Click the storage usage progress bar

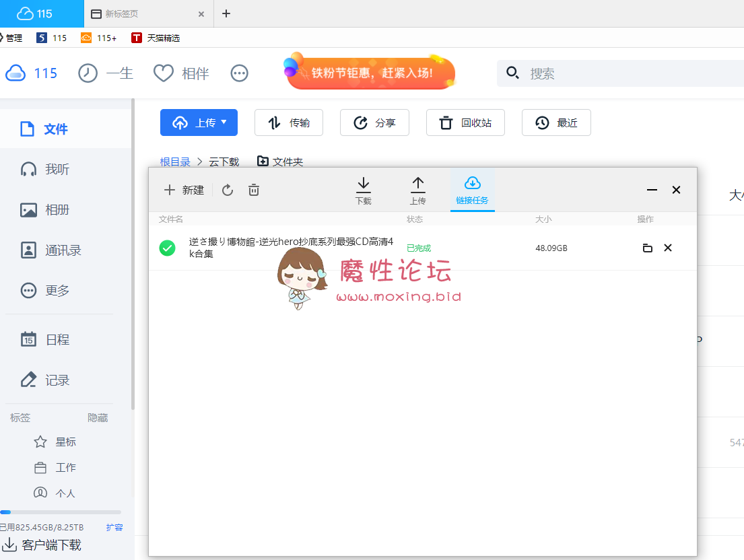(x=61, y=512)
